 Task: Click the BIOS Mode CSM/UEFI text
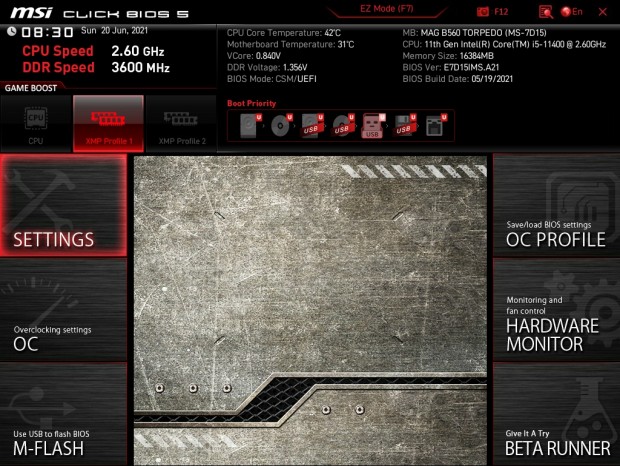click(x=272, y=79)
